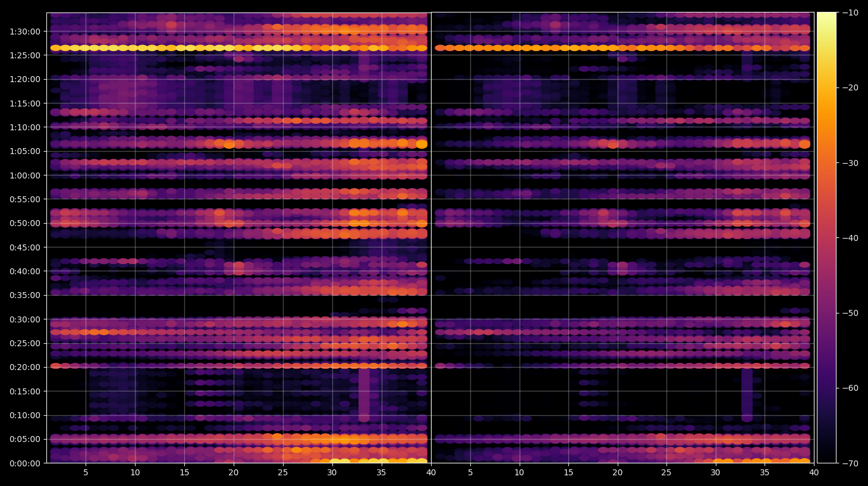Click the colorbar label "−20"
Screen dimensions: 868x486
tap(850, 88)
